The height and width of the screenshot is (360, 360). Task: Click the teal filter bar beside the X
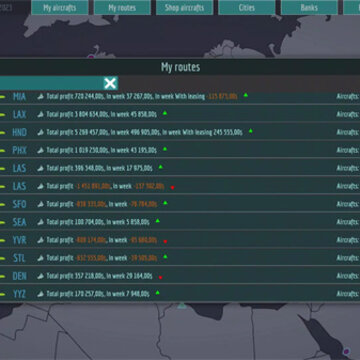[x=52, y=83]
